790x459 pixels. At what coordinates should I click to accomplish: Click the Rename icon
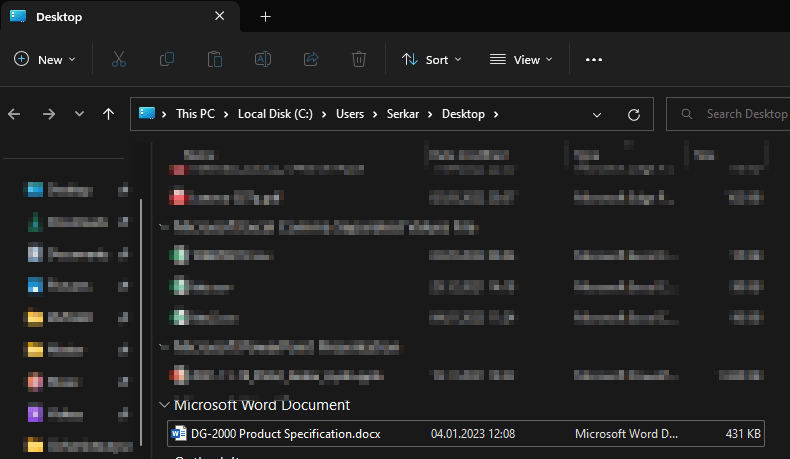(x=262, y=59)
